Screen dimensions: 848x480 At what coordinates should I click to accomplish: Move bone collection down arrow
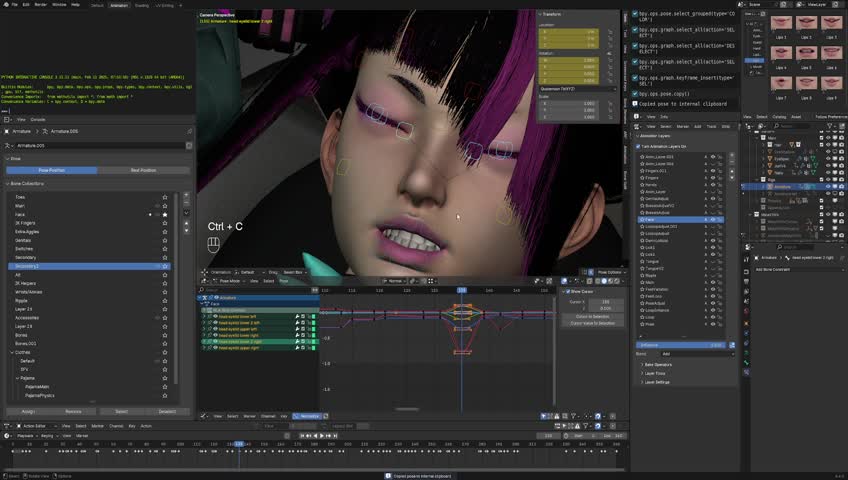187,231
